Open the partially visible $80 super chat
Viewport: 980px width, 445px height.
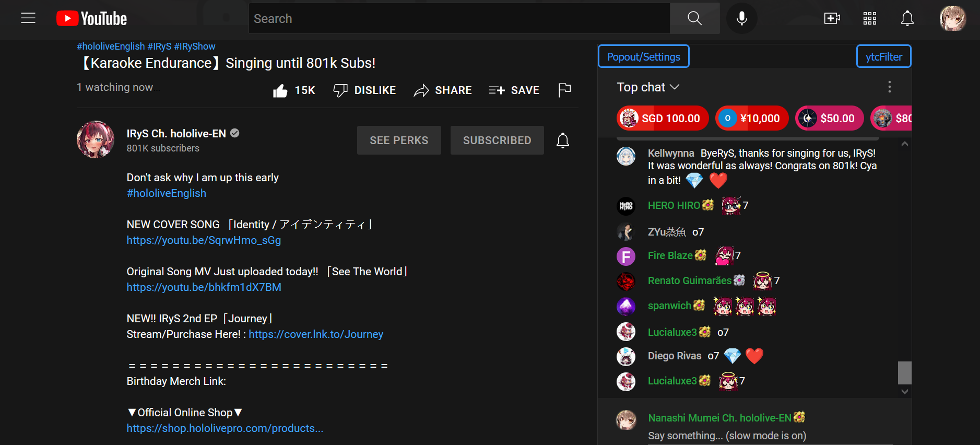coord(891,118)
